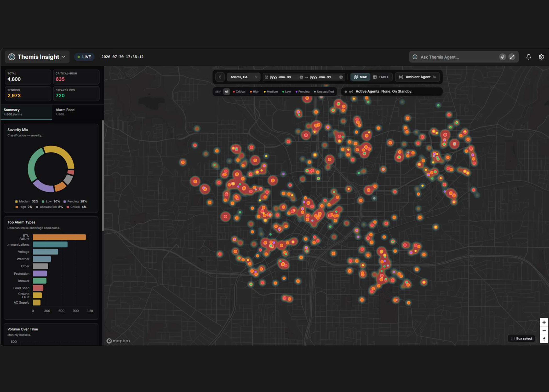Click the RTU Failure bar
The image size is (549, 392).
pos(59,237)
